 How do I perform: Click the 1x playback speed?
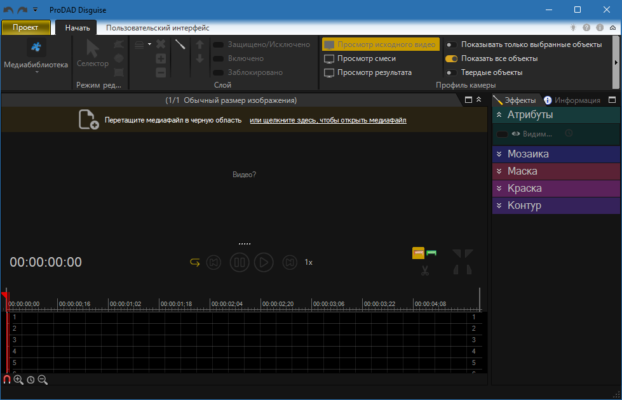point(309,262)
